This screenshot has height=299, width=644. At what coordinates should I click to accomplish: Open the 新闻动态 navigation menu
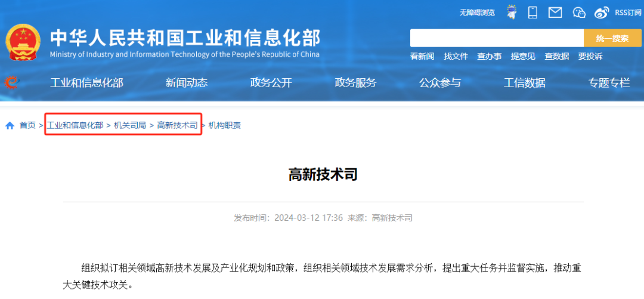click(x=187, y=83)
